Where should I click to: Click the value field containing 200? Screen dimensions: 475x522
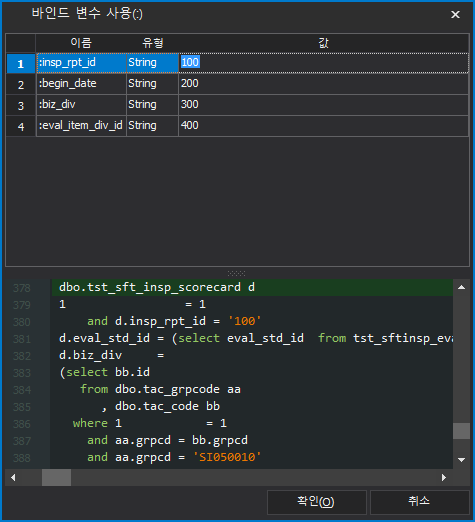[323, 84]
